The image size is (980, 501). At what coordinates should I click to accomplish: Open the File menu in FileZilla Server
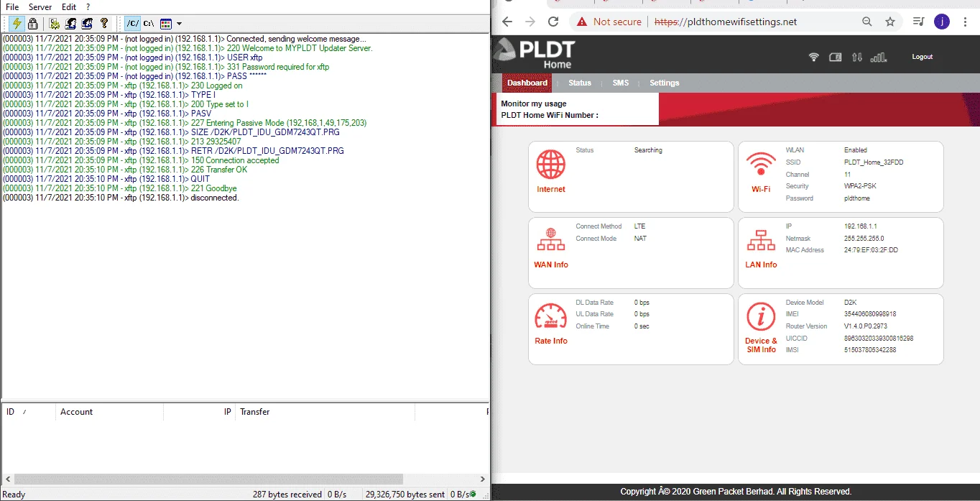12,7
